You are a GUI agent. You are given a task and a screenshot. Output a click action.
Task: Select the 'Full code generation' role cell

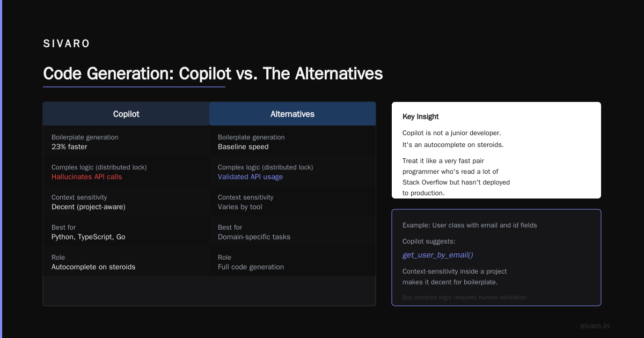point(292,262)
